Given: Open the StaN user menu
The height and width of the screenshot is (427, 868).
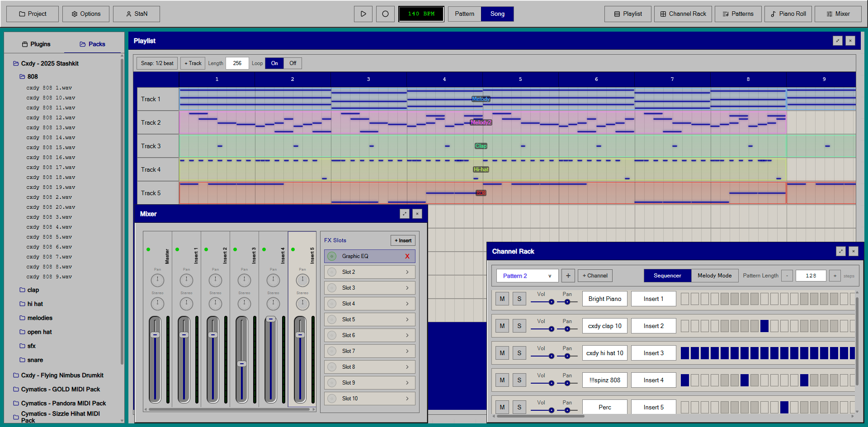Looking at the screenshot, I should click(x=137, y=14).
